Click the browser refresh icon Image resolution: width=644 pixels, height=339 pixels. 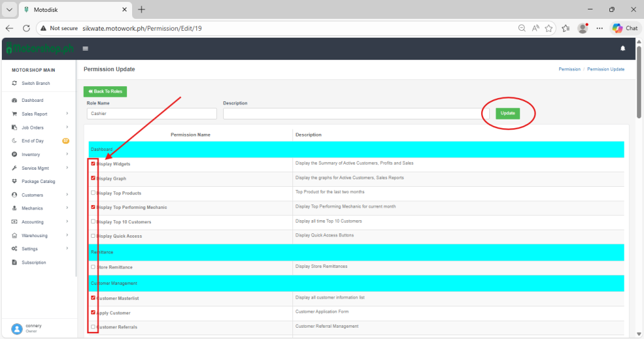(26, 28)
